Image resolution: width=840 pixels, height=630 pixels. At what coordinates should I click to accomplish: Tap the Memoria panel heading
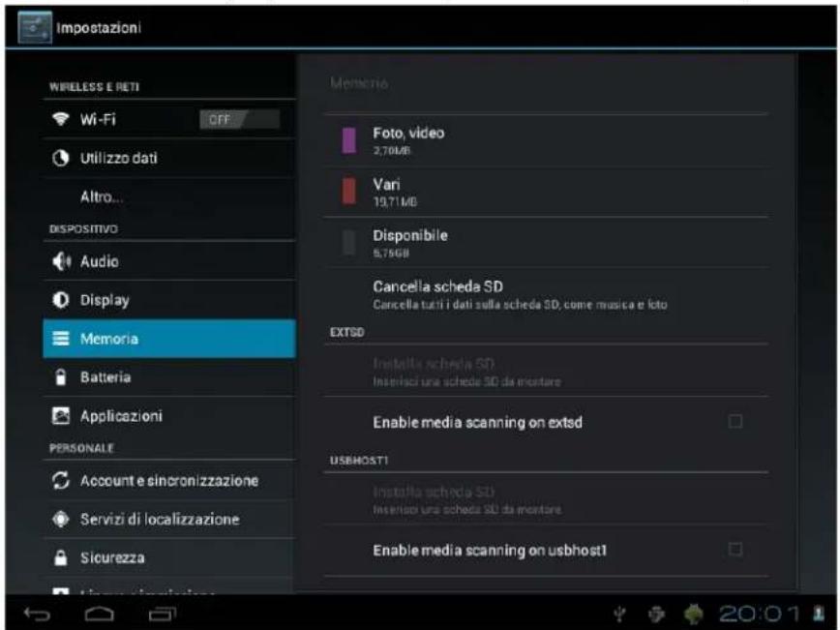coord(359,83)
